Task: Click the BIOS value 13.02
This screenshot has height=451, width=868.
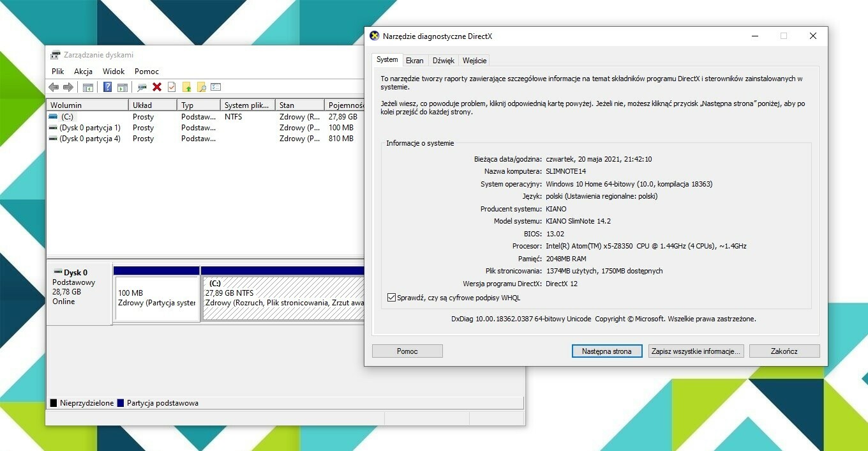Action: tap(555, 234)
